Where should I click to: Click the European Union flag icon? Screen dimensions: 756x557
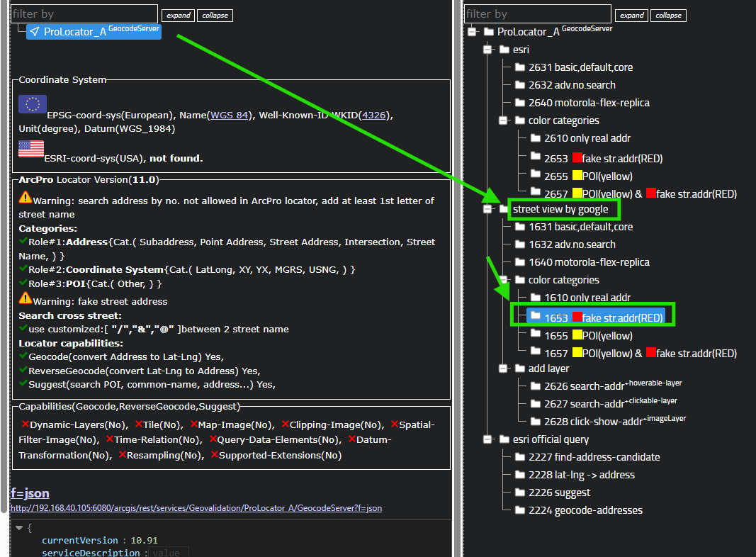point(33,105)
